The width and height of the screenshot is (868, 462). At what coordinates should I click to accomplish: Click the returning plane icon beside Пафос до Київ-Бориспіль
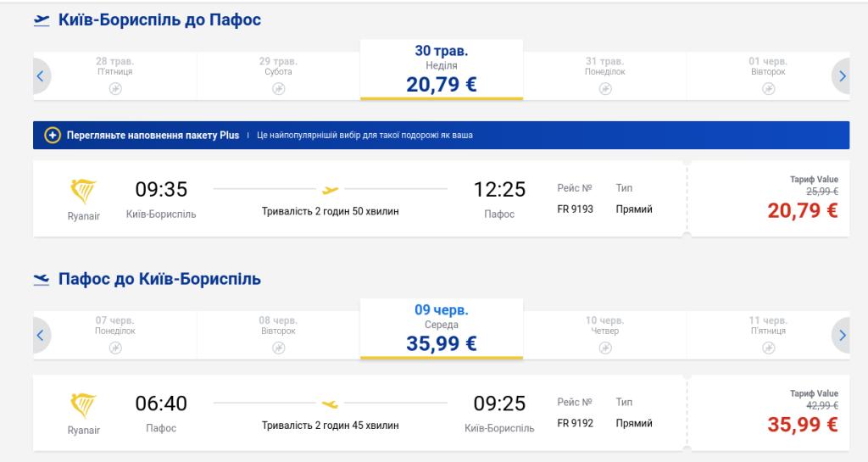click(x=42, y=278)
